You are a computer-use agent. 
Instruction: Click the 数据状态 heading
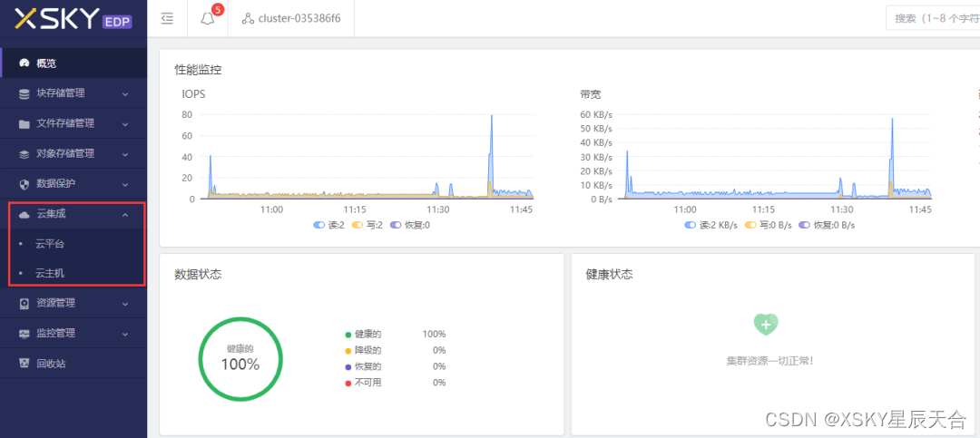pyautogui.click(x=198, y=274)
